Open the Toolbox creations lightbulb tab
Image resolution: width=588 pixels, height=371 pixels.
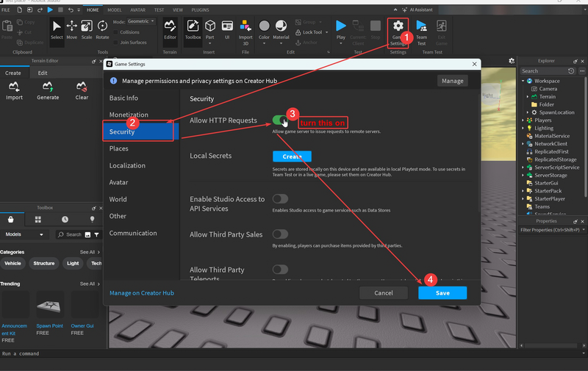tap(92, 219)
